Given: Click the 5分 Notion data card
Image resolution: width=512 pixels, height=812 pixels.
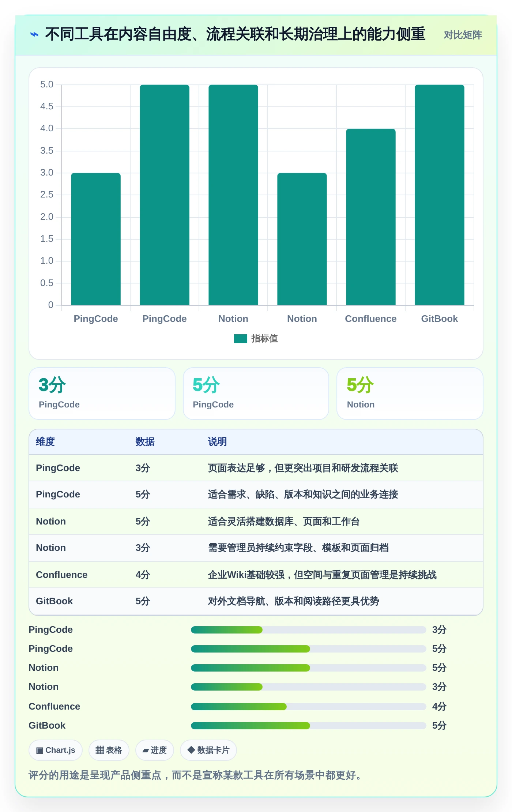Looking at the screenshot, I should tap(410, 394).
